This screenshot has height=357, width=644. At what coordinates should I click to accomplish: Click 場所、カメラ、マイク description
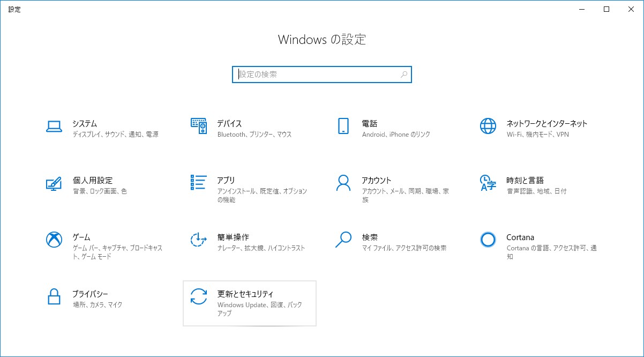pos(98,305)
